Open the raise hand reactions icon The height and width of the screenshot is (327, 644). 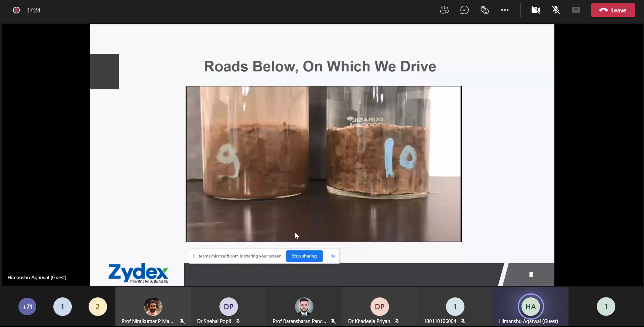click(x=485, y=10)
